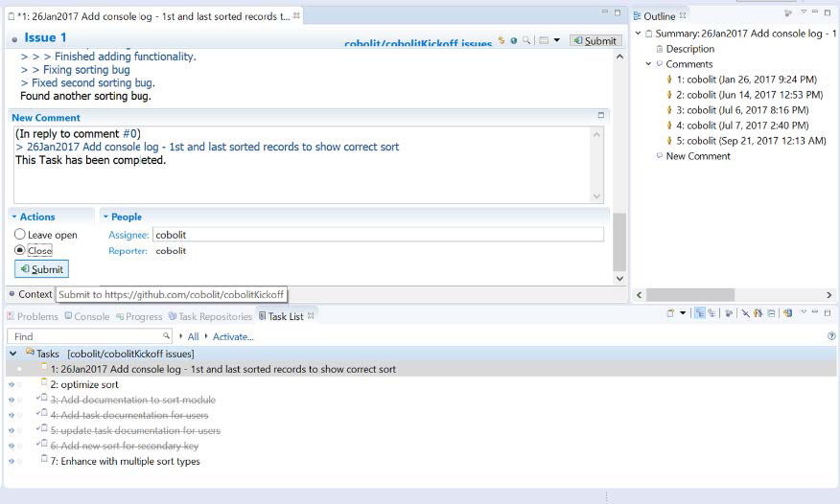Click Collapse All in Task List toolbar

point(771,313)
